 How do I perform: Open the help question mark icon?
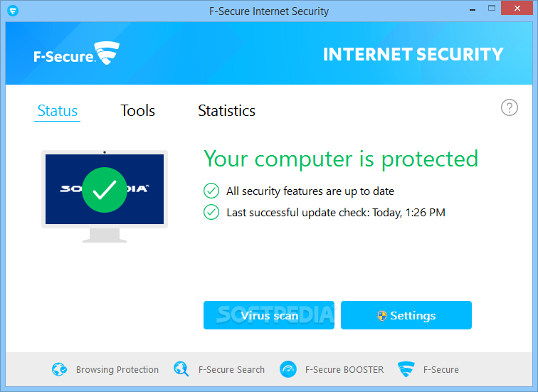[x=510, y=107]
